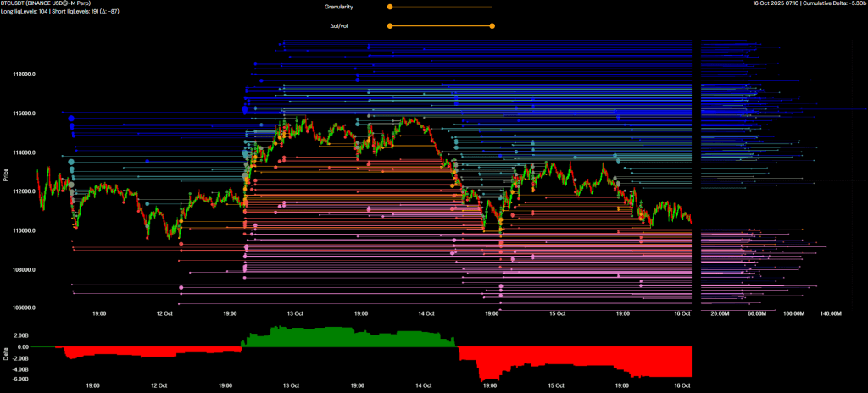Screen dimensions: 868x393
Task: Click the Long liqLevels and Short liqLevels readout
Action: [59, 10]
